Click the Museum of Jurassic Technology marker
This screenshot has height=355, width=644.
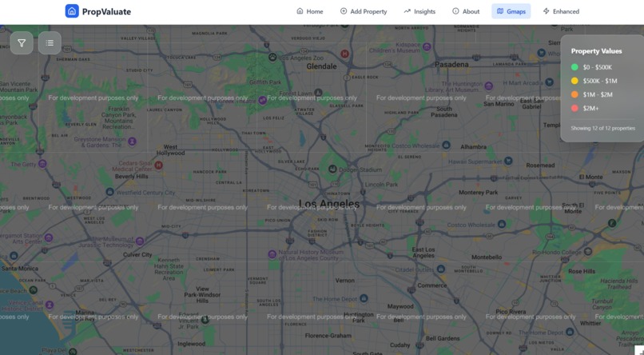(x=140, y=241)
